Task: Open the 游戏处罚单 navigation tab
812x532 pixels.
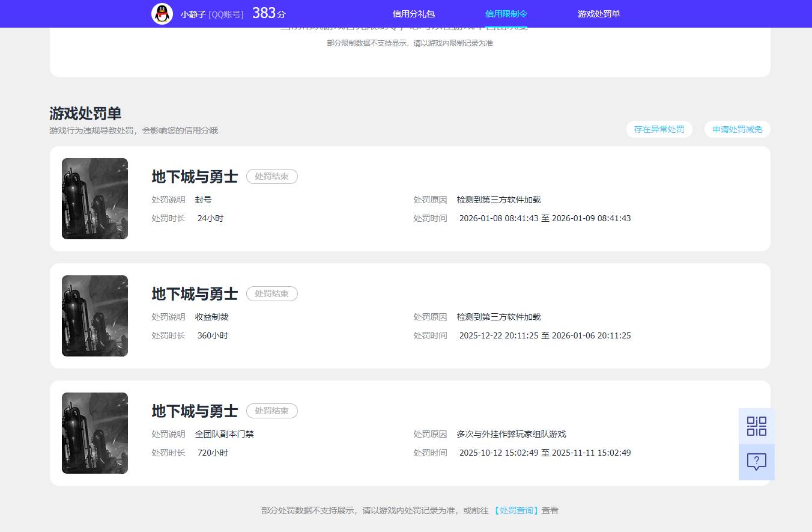Action: (598, 13)
